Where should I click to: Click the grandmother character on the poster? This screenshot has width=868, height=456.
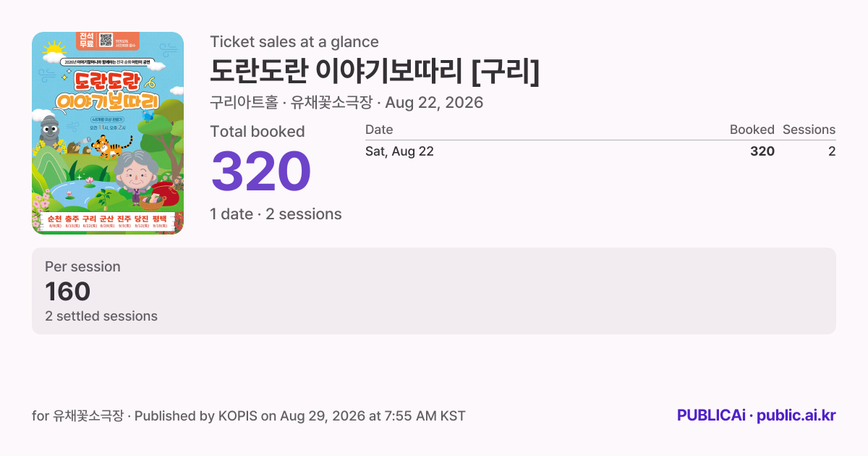click(x=135, y=176)
